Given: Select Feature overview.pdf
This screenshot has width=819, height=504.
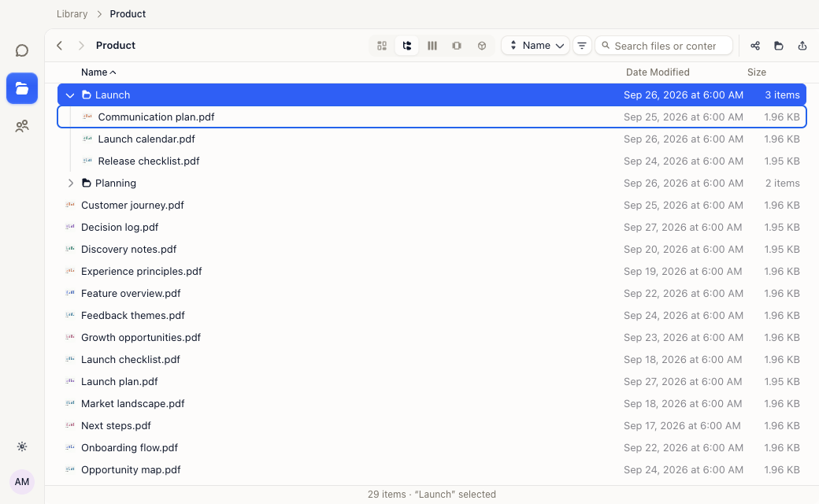Looking at the screenshot, I should (x=432, y=294).
